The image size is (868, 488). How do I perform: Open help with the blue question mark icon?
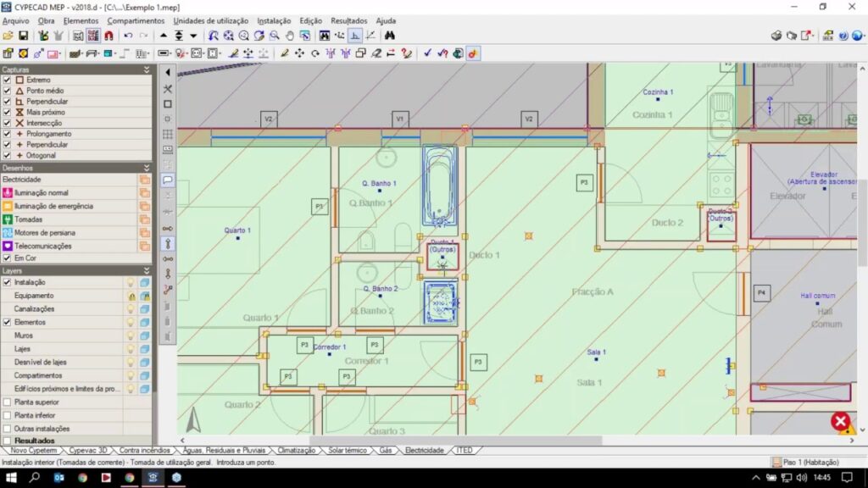pyautogui.click(x=843, y=36)
